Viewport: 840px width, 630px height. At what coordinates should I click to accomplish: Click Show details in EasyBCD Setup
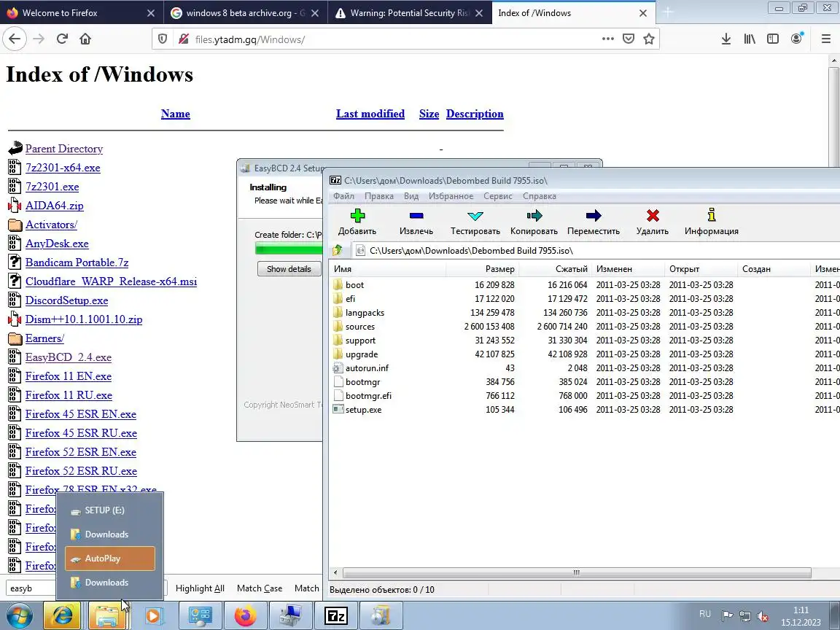click(x=289, y=269)
